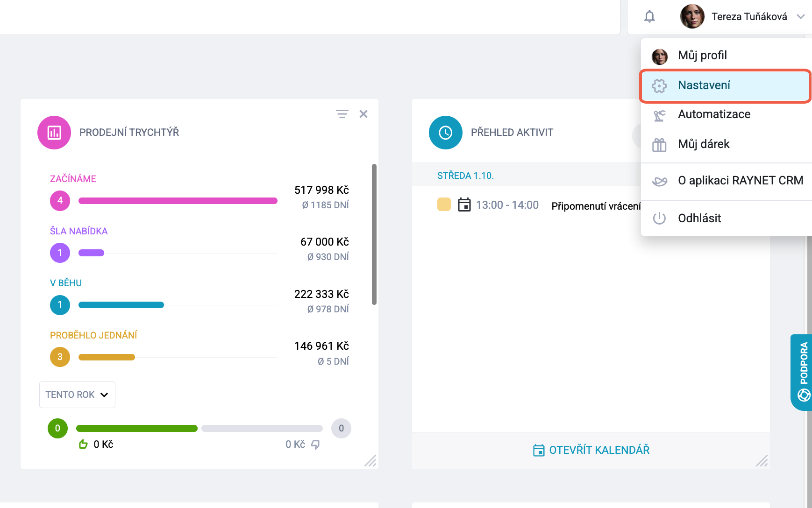Click the Přehled aktivit clock icon
This screenshot has height=508, width=812.
(x=446, y=133)
